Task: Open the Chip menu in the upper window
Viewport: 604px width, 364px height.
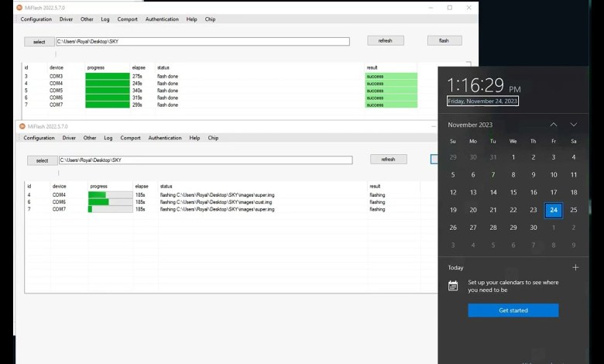Action: [210, 19]
